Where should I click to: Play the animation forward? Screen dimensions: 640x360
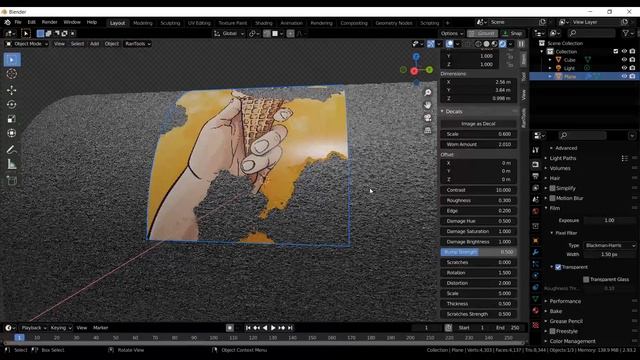point(273,328)
